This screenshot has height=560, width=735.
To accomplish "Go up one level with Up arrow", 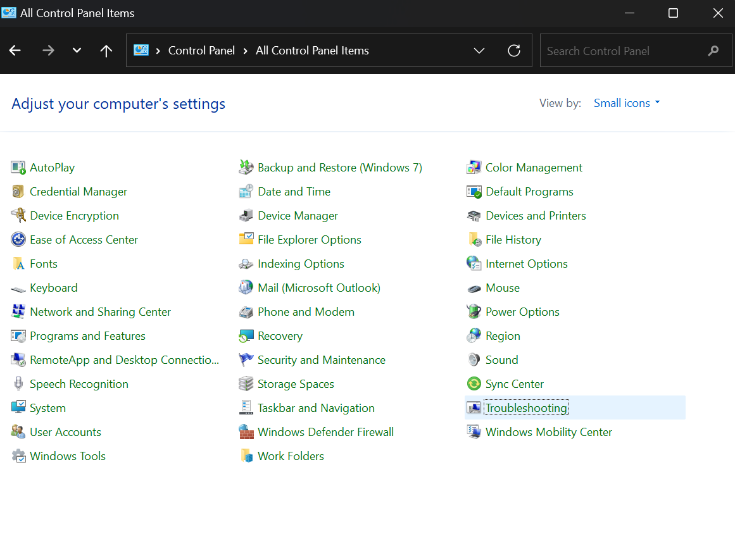I will 106,51.
